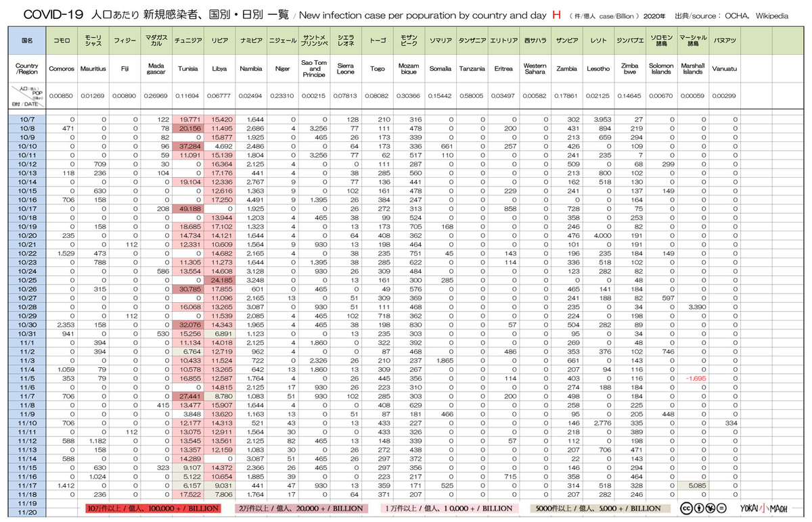Click the NonCommercial crossed-dollar license icon
This screenshot has height=522, width=812.
(x=710, y=508)
